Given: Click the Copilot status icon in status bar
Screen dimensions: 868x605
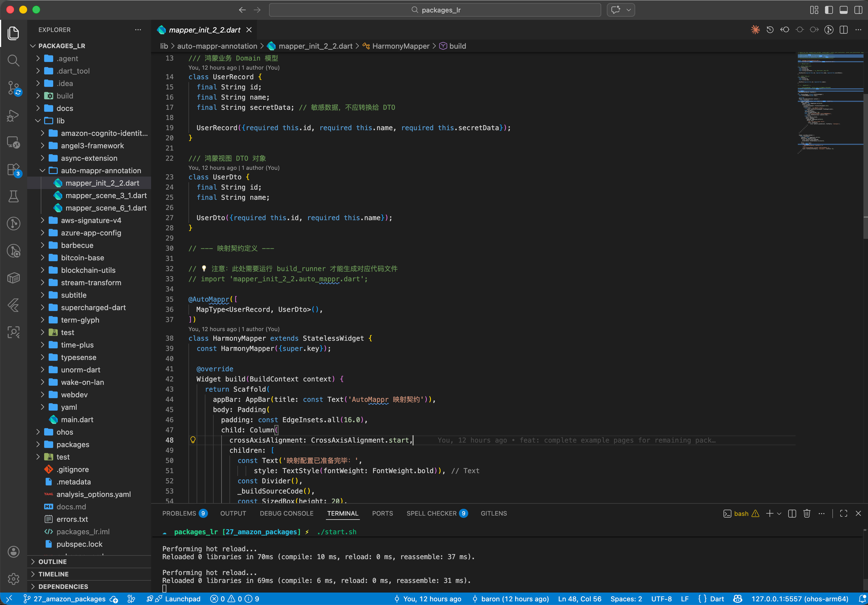Looking at the screenshot, I should click(x=738, y=598).
